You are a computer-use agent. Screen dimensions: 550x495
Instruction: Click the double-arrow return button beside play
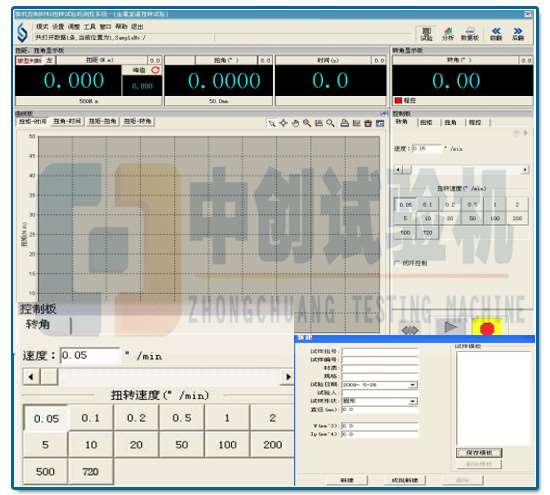(x=410, y=329)
